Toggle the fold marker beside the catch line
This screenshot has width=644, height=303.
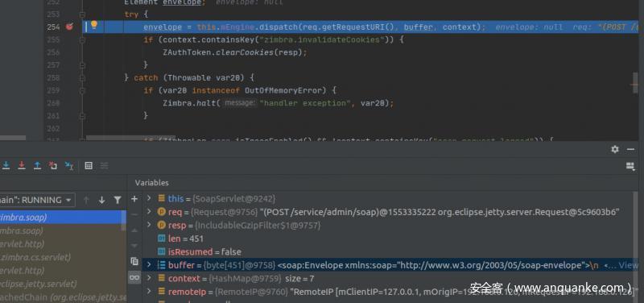[82, 77]
